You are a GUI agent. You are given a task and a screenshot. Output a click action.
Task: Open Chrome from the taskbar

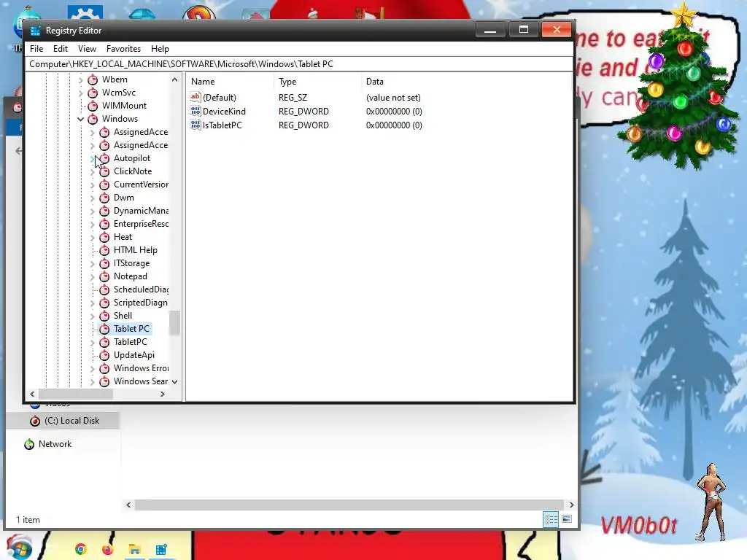(80, 550)
